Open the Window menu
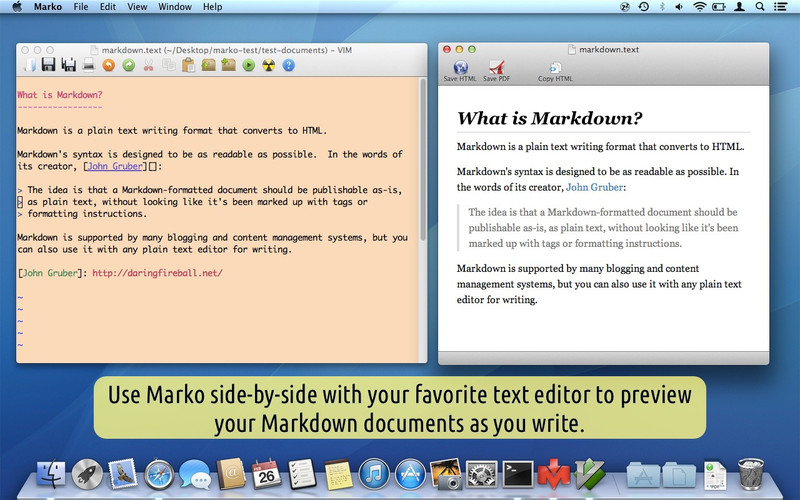Viewport: 800px width, 500px height. click(175, 7)
